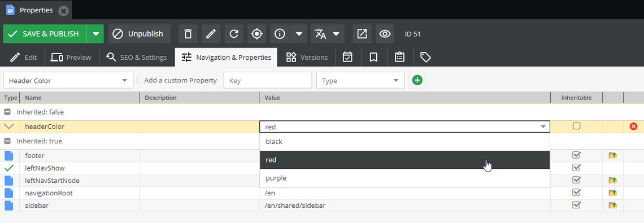Click the pencil rename icon in toolbar
This screenshot has width=644, height=223.
(x=211, y=34)
